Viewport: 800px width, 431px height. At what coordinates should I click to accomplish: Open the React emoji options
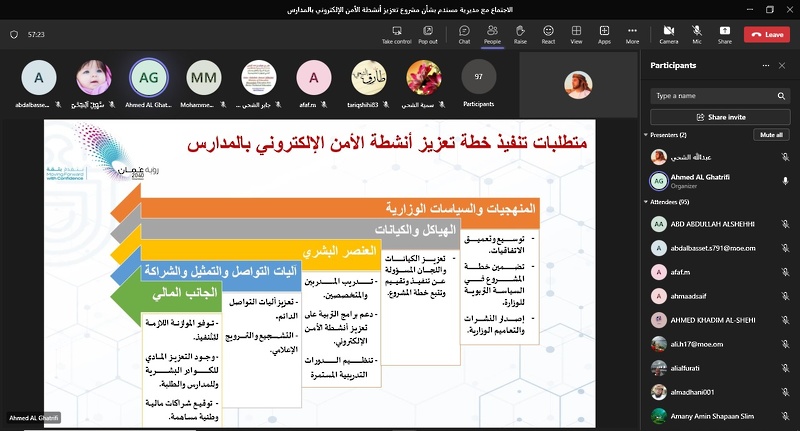click(548, 34)
